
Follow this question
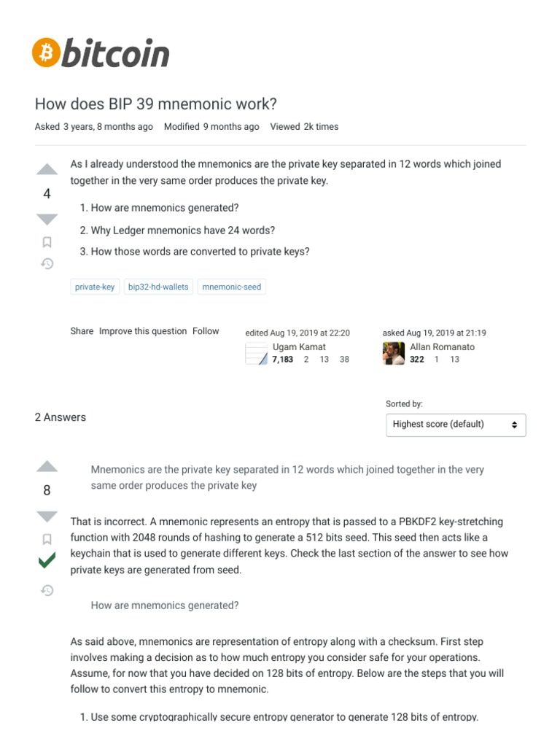pyautogui.click(x=206, y=331)
